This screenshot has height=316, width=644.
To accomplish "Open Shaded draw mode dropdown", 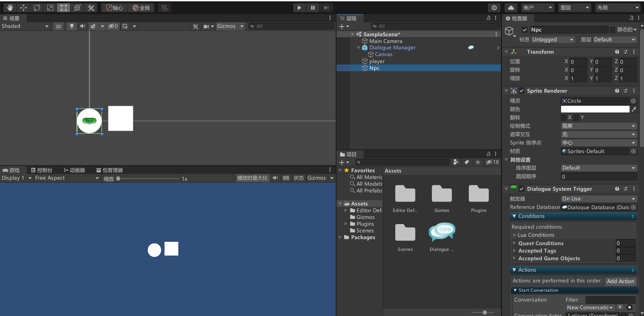I will pos(25,26).
